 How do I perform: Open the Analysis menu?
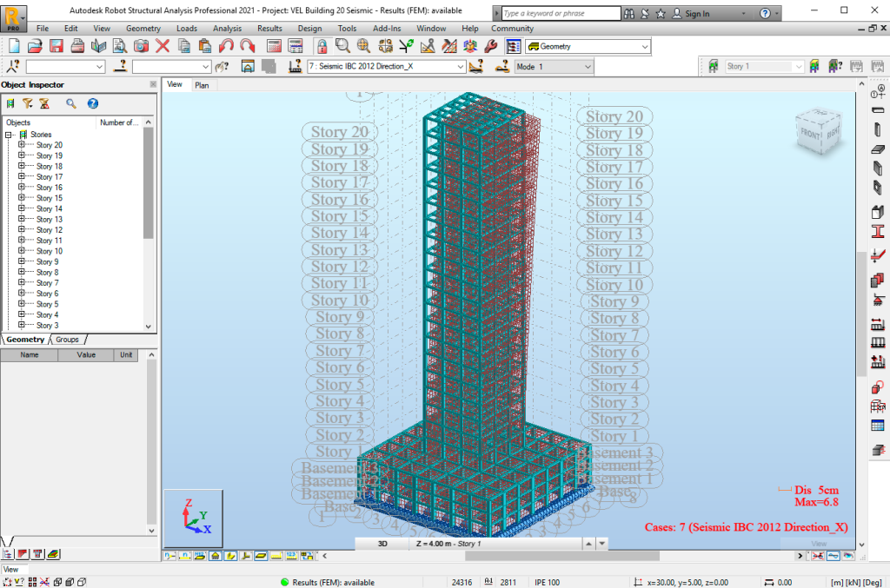227,28
